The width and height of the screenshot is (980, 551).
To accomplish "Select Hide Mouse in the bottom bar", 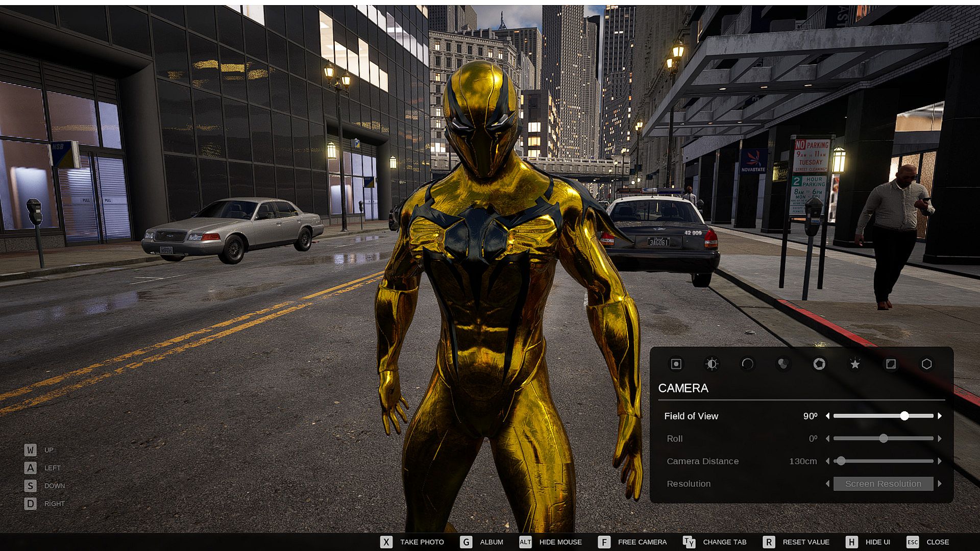I will (x=550, y=542).
